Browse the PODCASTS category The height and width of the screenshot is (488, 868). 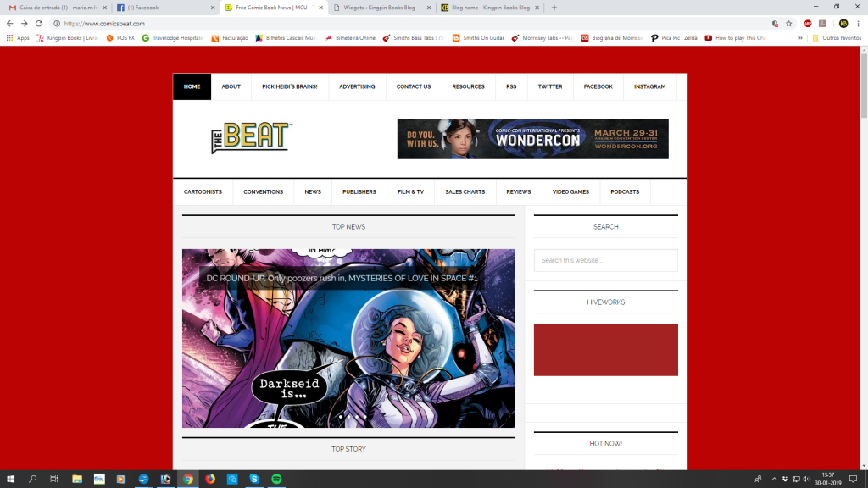pyautogui.click(x=625, y=192)
